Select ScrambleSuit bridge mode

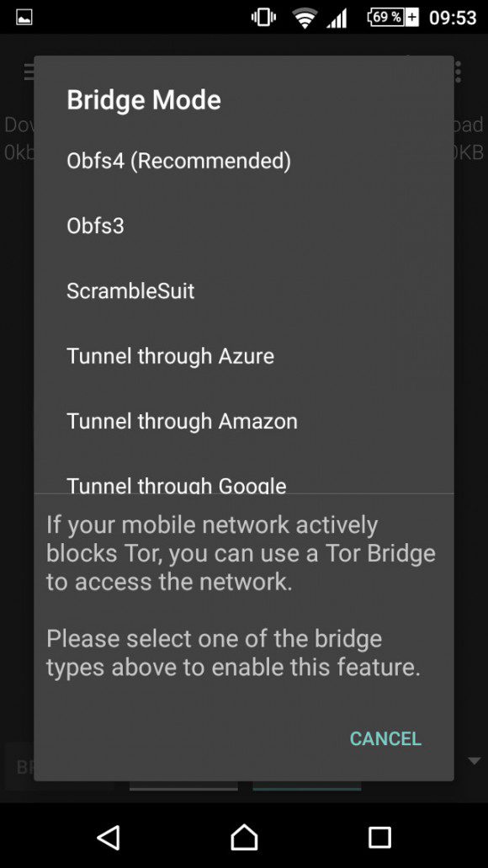(243, 291)
